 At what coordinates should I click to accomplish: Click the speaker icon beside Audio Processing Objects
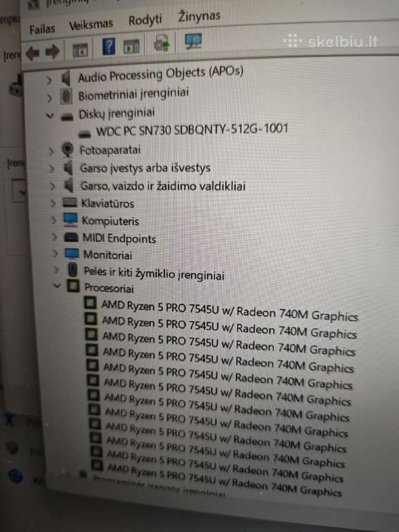coord(66,78)
